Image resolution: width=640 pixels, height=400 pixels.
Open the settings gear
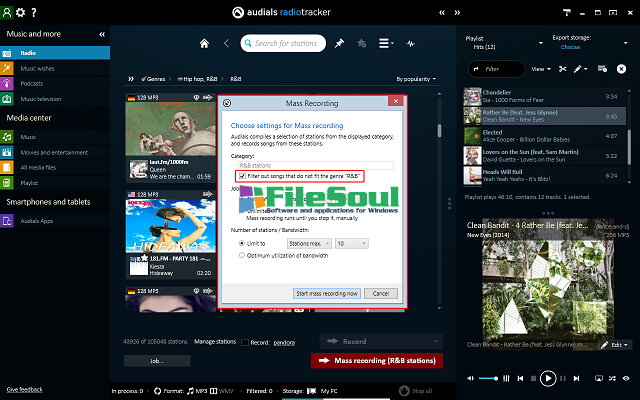[20, 12]
